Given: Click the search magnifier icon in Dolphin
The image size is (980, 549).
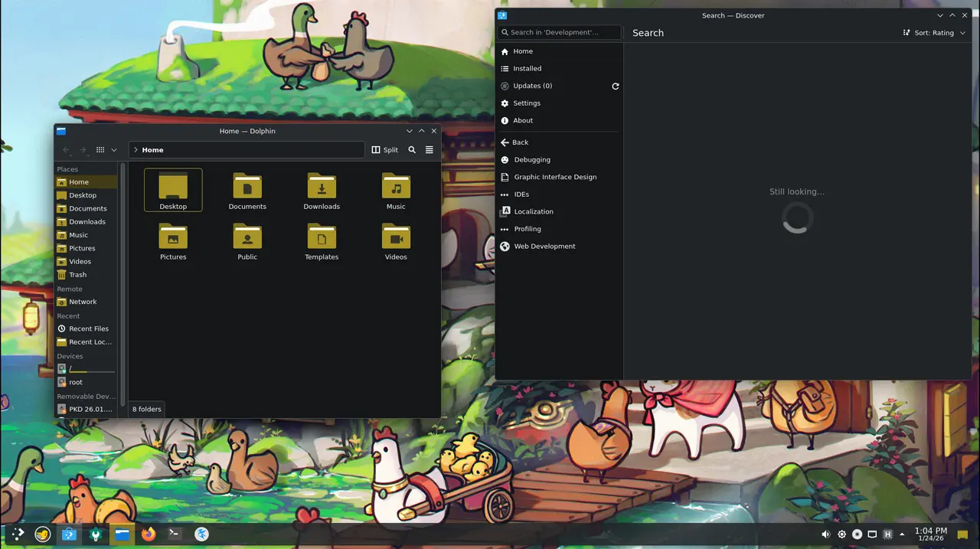Looking at the screenshot, I should pyautogui.click(x=412, y=150).
